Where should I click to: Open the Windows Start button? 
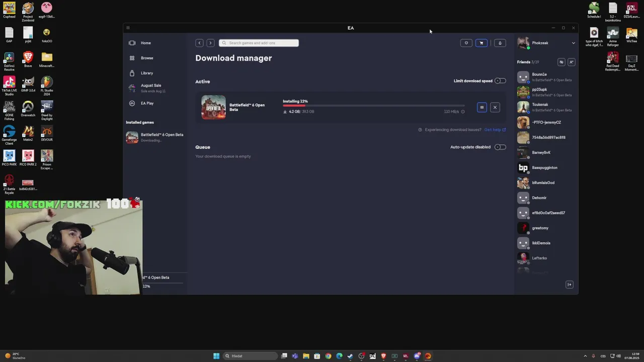[x=216, y=356]
